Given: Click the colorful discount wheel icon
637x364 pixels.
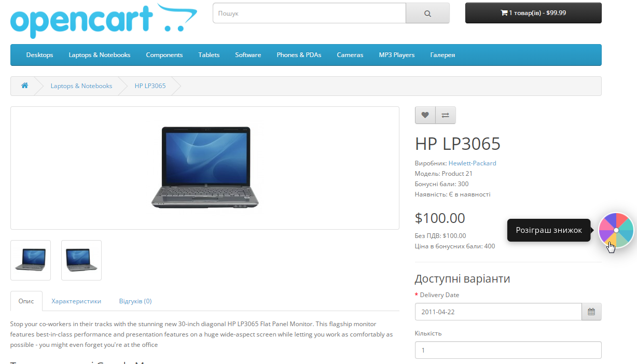Looking at the screenshot, I should (x=616, y=230).
